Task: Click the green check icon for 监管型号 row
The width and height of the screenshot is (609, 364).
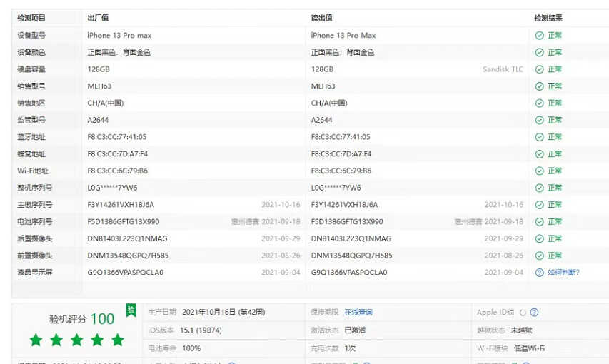Action: pos(540,121)
